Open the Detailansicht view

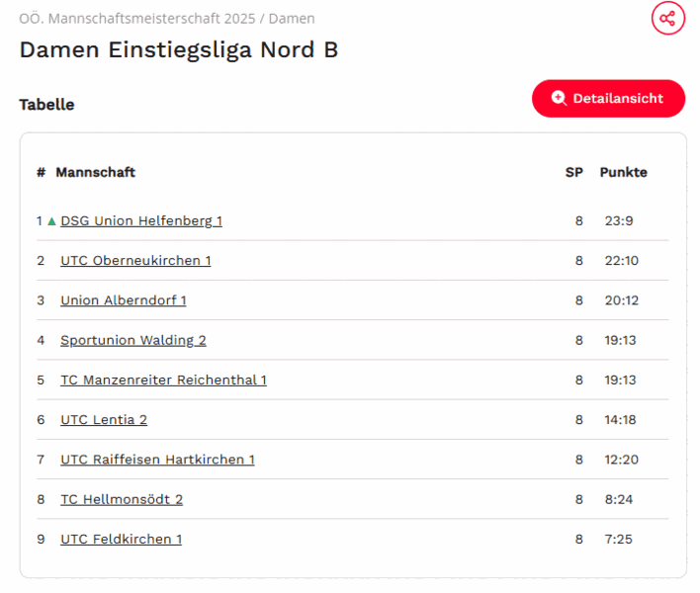(x=608, y=98)
